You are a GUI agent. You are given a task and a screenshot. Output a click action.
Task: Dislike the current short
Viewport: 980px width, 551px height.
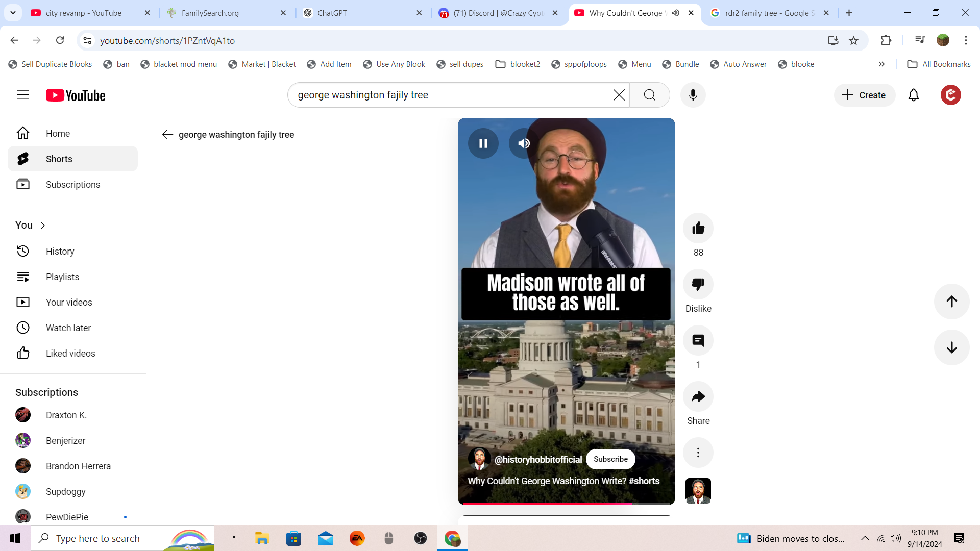tap(698, 284)
